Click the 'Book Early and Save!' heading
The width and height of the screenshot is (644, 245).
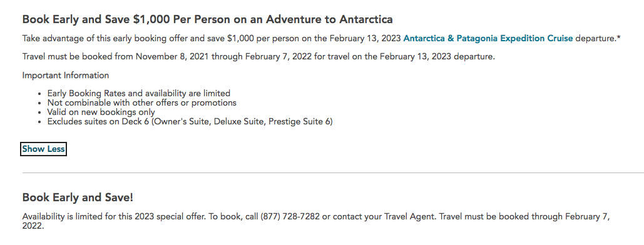78,197
